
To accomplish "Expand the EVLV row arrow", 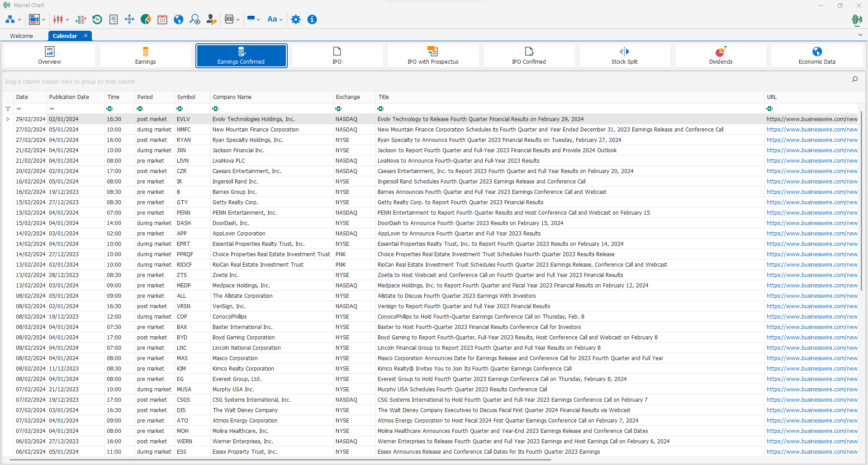I will 8,119.
